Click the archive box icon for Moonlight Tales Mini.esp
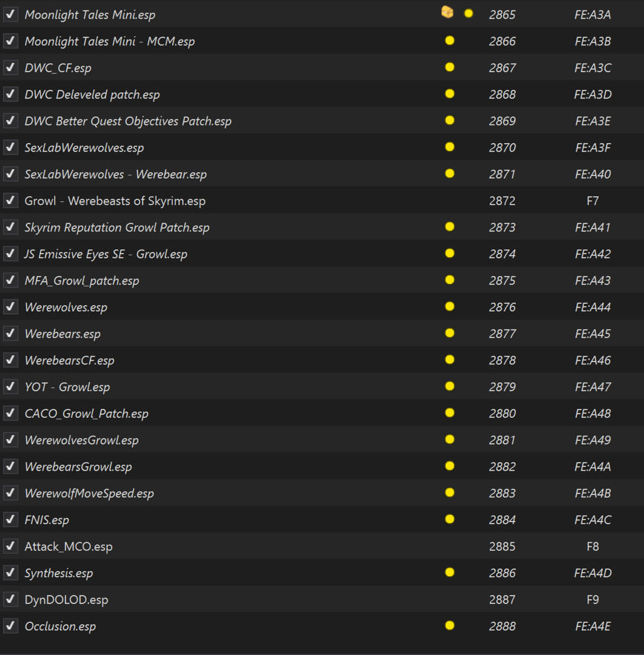The height and width of the screenshot is (655, 644). 448,13
